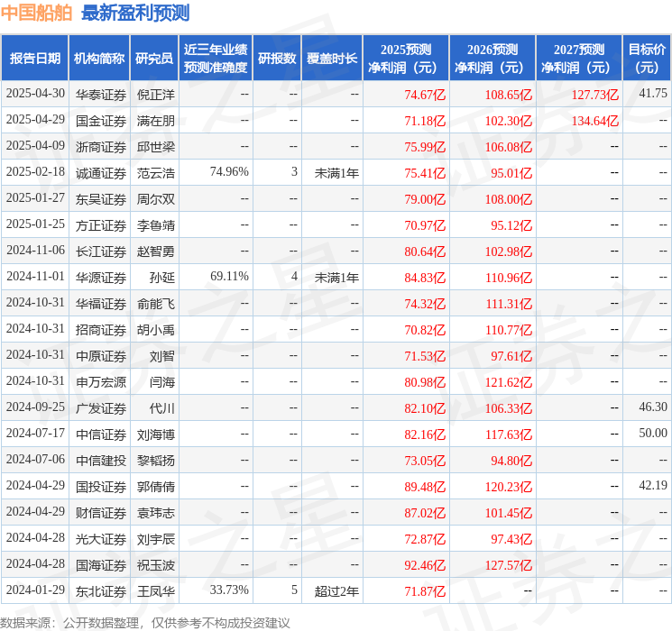
Task: Click accuracy value 69.11%
Action: pos(229,277)
